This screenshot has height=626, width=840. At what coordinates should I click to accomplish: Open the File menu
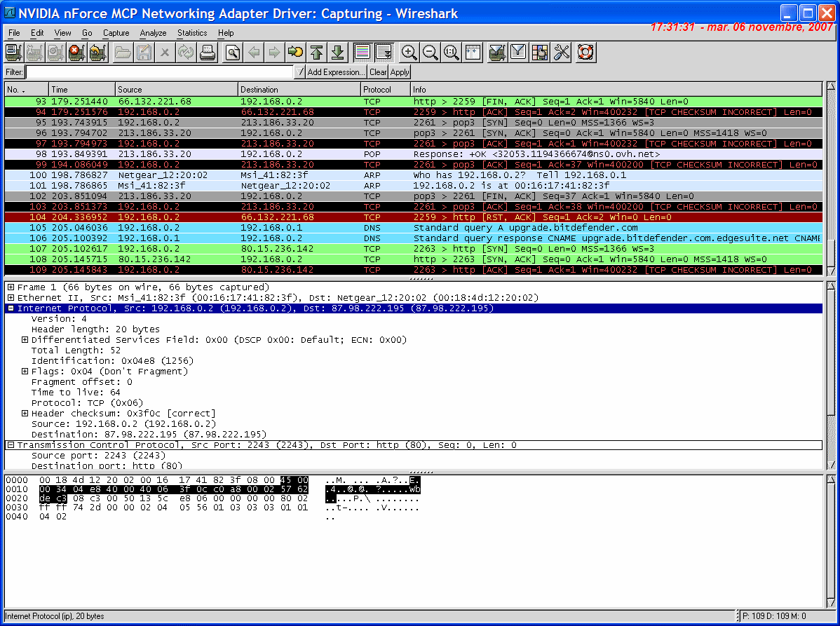point(14,33)
